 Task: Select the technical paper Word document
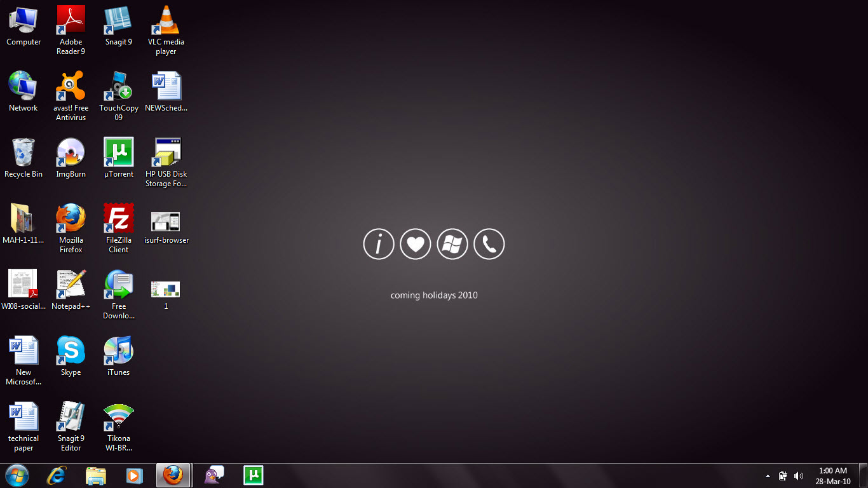[24, 426]
